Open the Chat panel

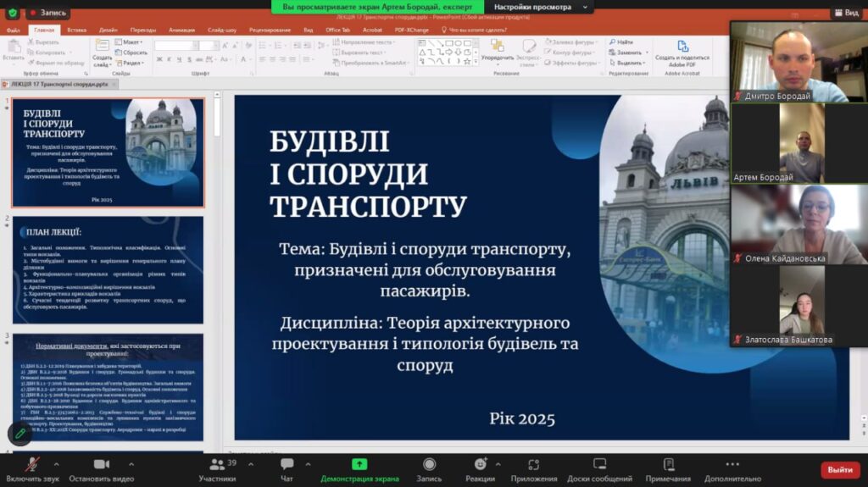287,468
